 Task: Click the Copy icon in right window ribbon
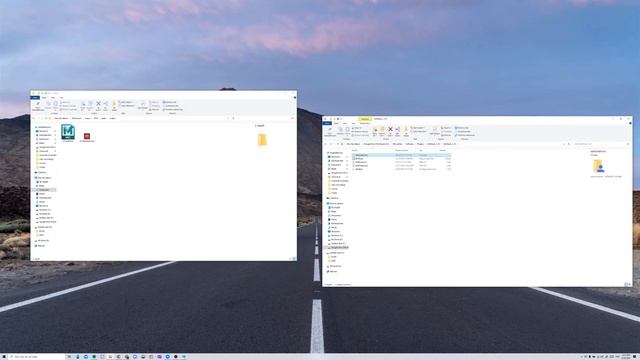[340, 131]
